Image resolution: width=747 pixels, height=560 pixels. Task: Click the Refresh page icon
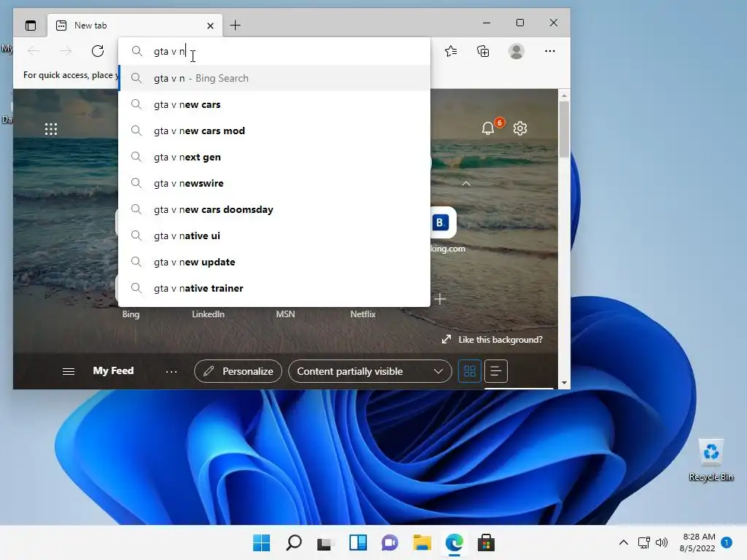pyautogui.click(x=98, y=51)
